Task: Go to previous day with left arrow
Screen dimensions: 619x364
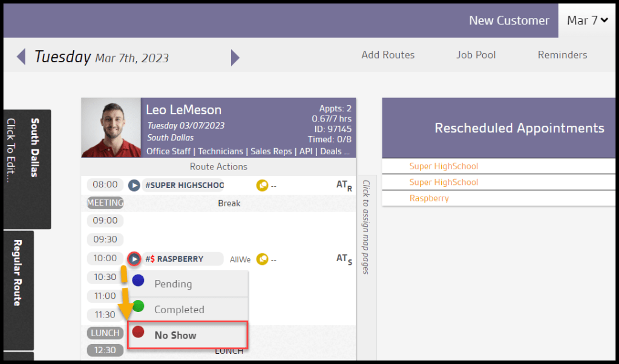Action: (21, 57)
